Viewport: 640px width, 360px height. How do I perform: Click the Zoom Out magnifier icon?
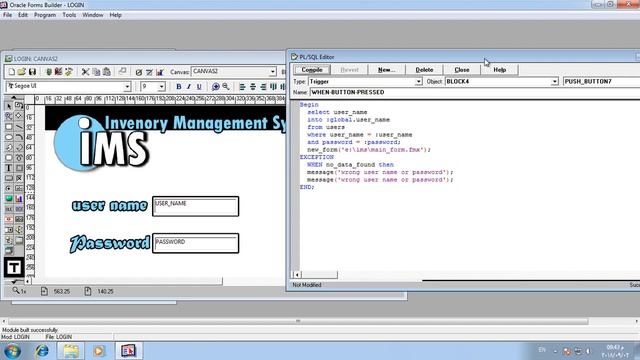pos(226,87)
